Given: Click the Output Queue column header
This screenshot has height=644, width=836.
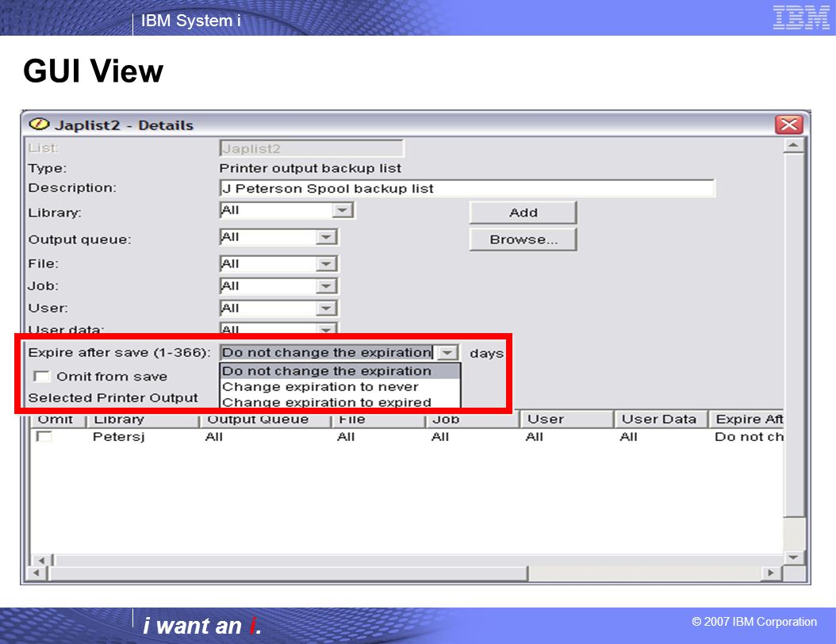Looking at the screenshot, I should click(265, 420).
